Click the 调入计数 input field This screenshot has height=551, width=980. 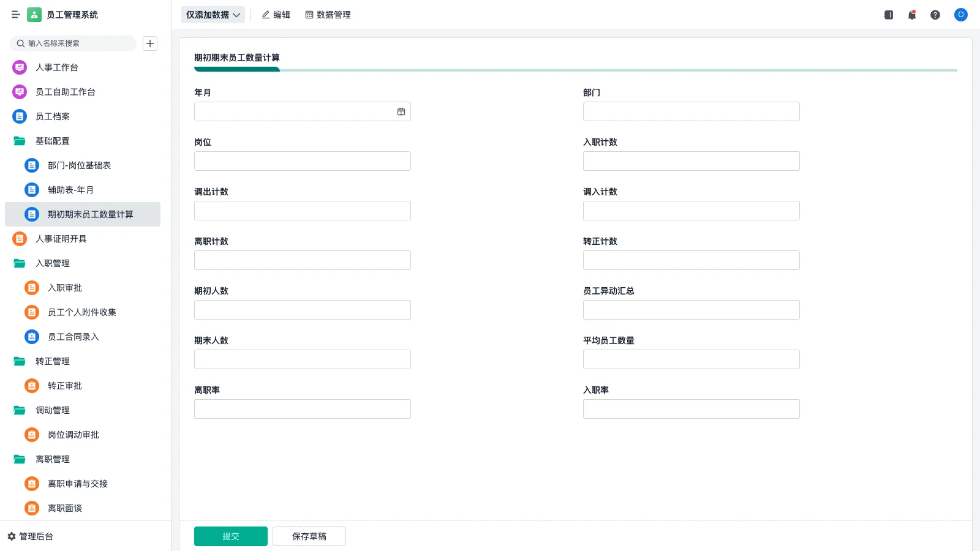[692, 211]
